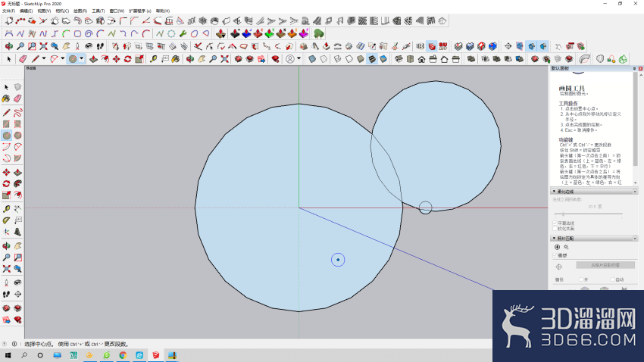Switch to SketchUp taskbar icon
Image resolution: width=644 pixels, height=362 pixels.
pos(155,355)
